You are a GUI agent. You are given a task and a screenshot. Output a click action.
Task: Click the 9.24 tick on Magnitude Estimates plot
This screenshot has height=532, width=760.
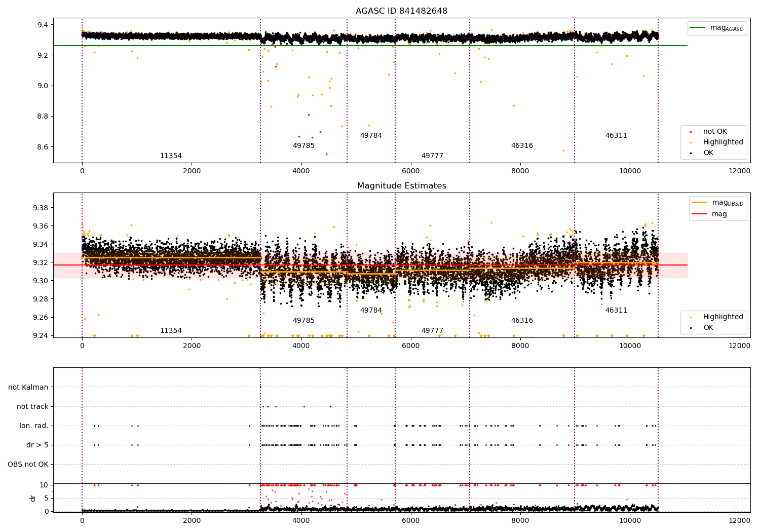tap(41, 335)
